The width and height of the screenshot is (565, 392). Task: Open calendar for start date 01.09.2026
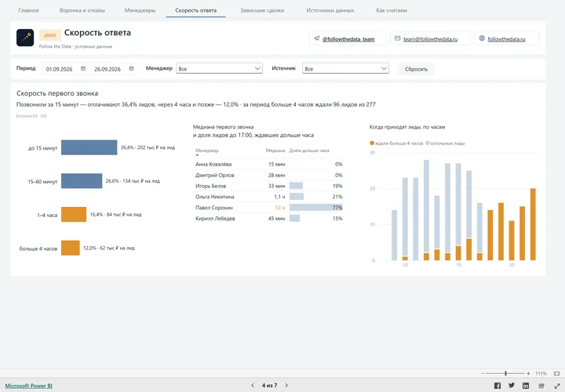click(x=83, y=68)
